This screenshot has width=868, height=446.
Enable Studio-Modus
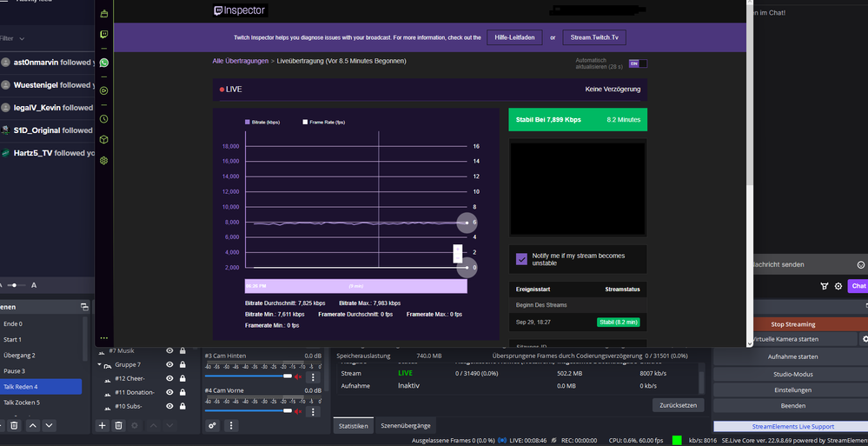coord(792,375)
